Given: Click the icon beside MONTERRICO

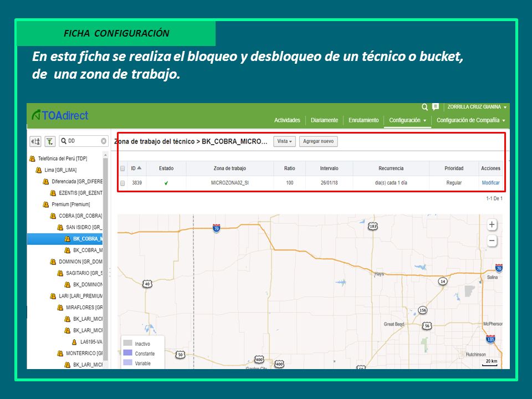Looking at the screenshot, I should pyautogui.click(x=60, y=353).
